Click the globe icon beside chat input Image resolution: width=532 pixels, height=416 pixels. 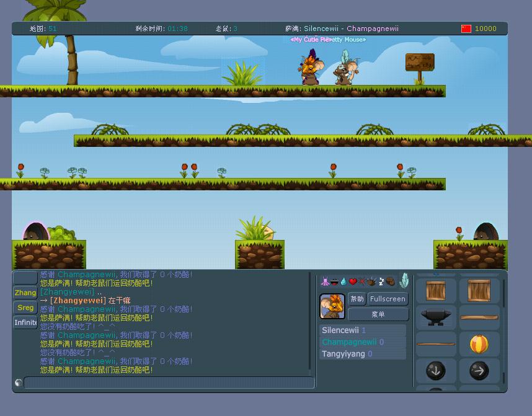19,383
